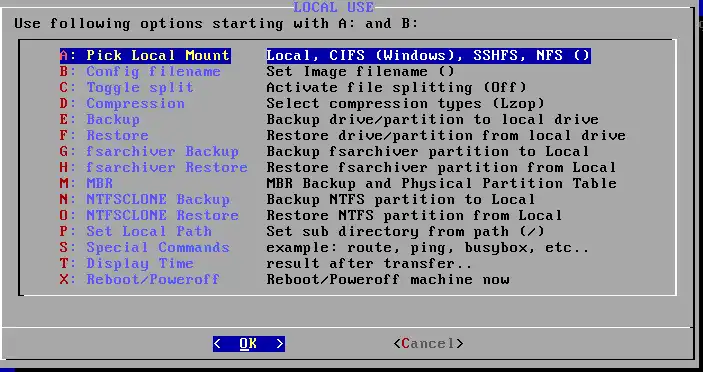
Task: Click 'Set sub directory from path (/)' text
Action: coord(405,231)
